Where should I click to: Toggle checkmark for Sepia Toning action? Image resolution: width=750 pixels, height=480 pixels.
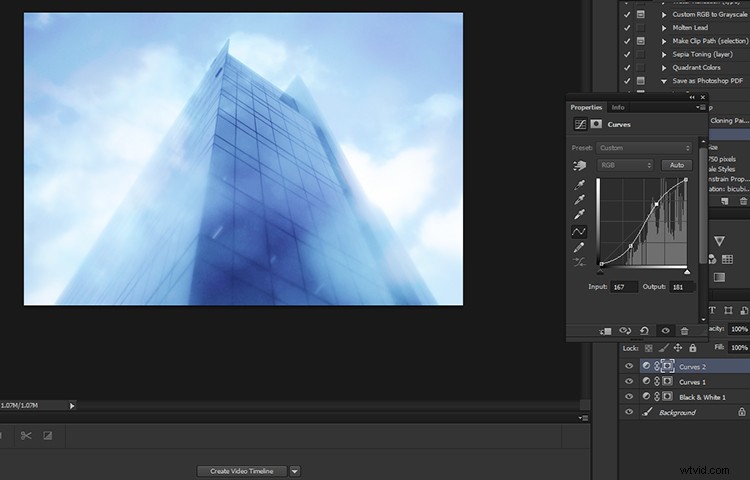click(x=627, y=55)
